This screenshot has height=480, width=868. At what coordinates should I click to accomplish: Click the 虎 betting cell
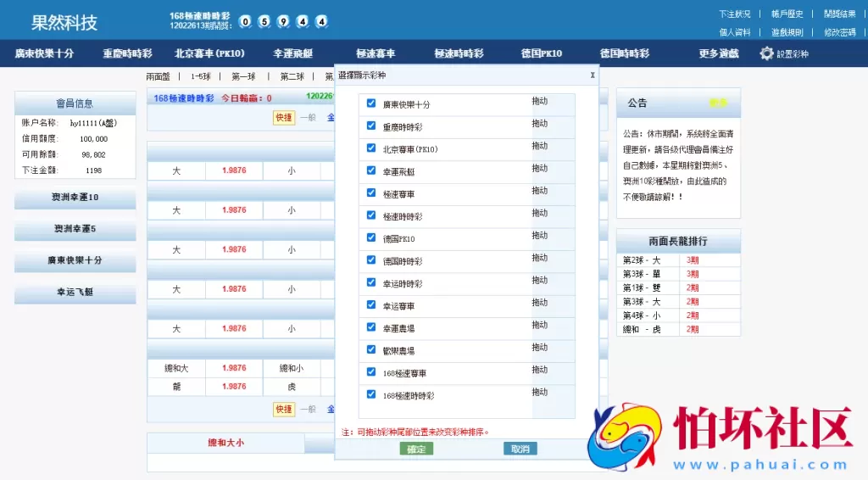pos(292,387)
